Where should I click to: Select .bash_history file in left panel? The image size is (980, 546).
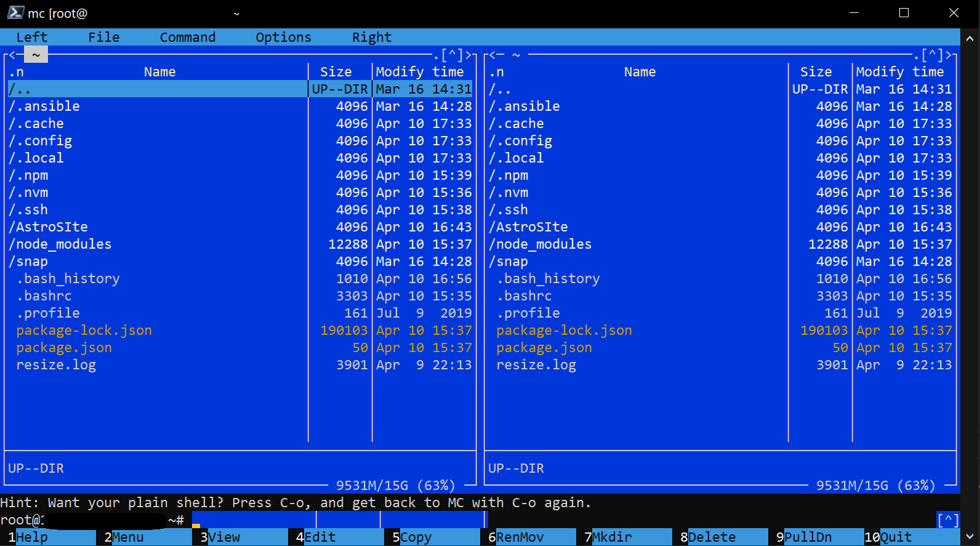click(240, 279)
